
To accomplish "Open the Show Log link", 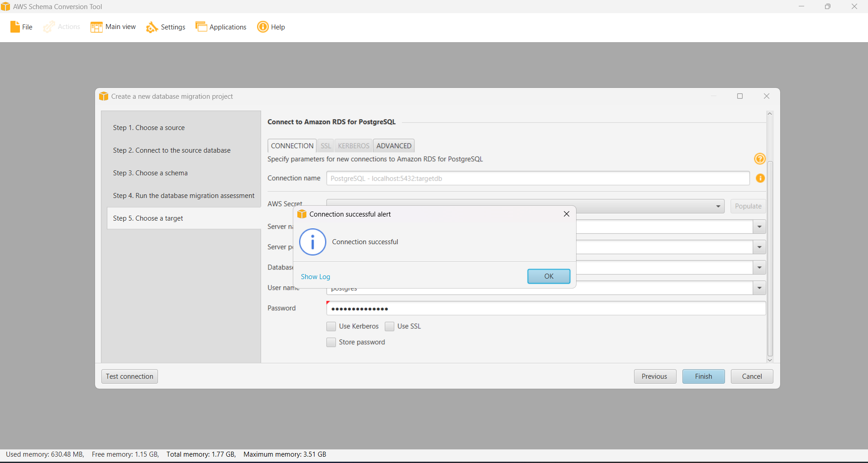I will coord(315,277).
